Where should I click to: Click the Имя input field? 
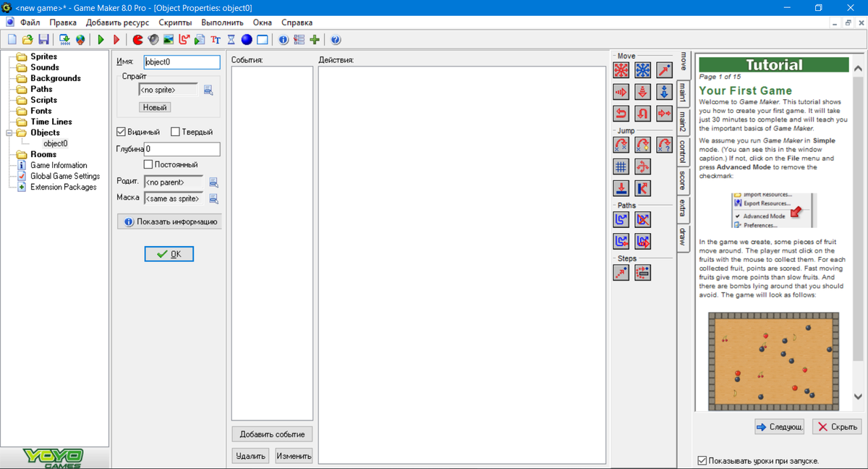[182, 62]
